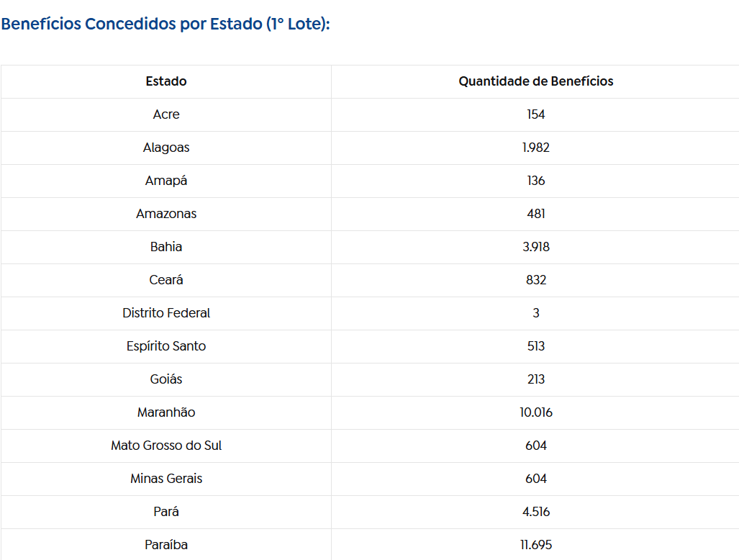The width and height of the screenshot is (739, 560).
Task: Click the 11.695 value in Paraíba row
Action: coord(536,545)
